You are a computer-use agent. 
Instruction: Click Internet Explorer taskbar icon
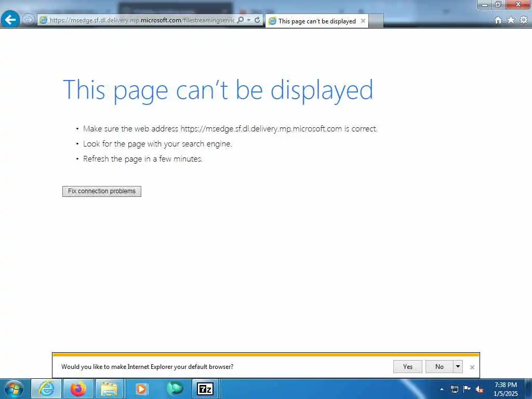point(46,389)
